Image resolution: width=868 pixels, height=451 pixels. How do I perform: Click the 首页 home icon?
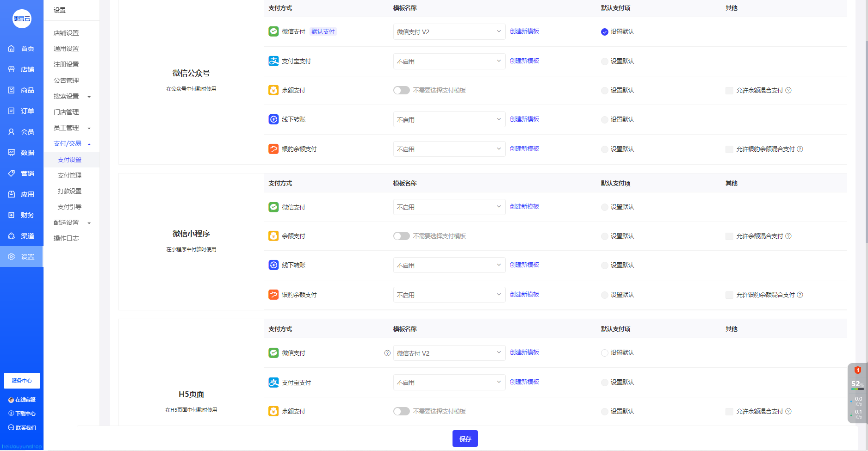[12, 49]
